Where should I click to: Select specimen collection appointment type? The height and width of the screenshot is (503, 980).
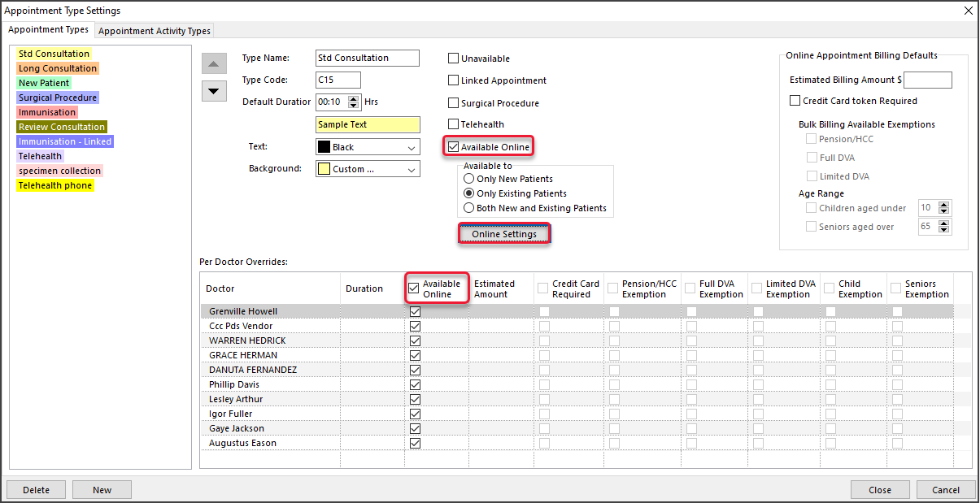(60, 171)
